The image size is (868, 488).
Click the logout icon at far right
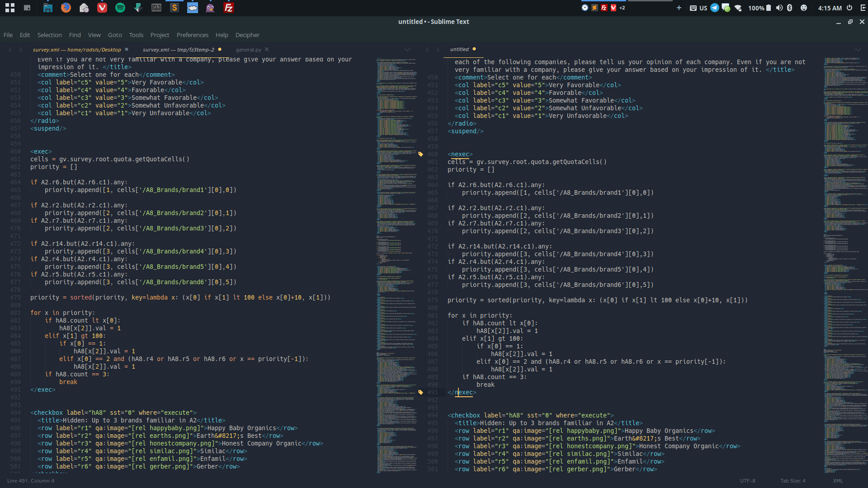click(863, 8)
